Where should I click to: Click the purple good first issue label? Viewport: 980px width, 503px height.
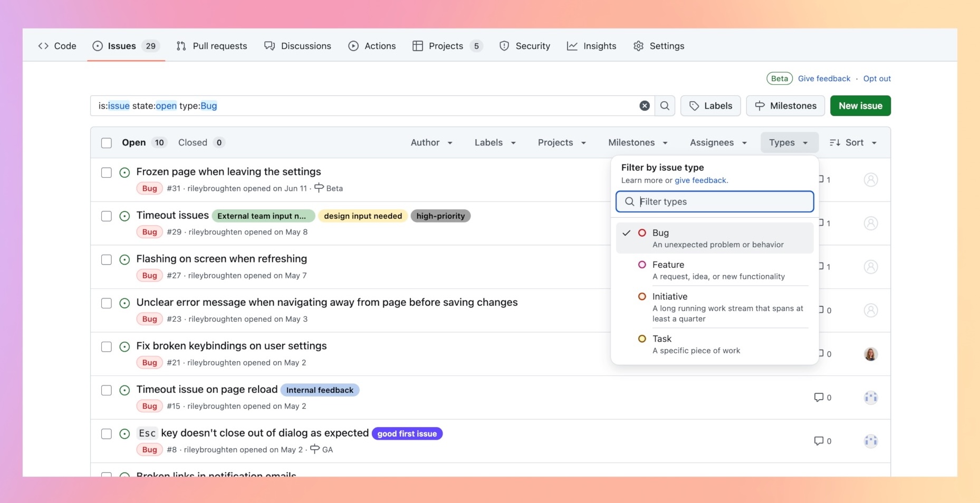[407, 434]
